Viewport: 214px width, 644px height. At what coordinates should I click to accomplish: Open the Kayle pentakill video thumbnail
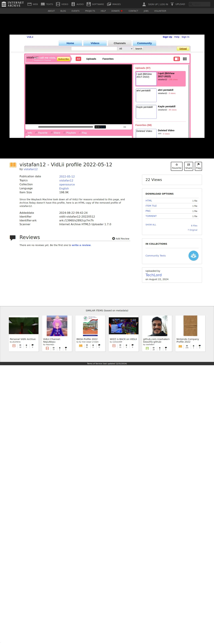tap(146, 112)
